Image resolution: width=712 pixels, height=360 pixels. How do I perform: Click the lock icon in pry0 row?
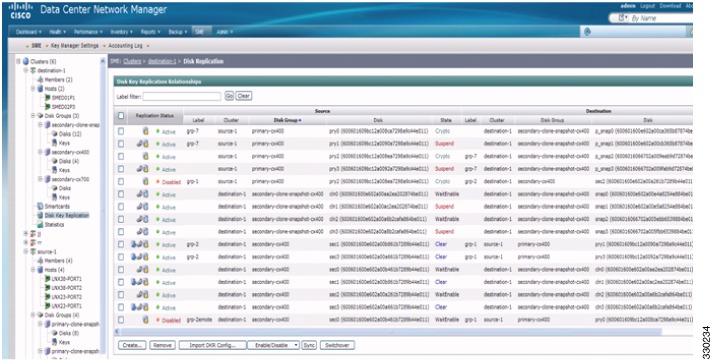click(x=145, y=131)
